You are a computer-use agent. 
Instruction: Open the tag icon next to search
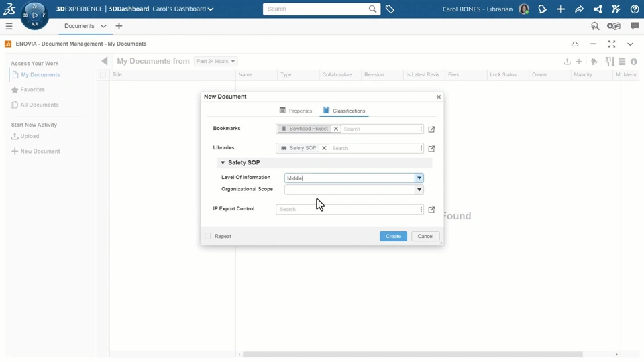click(390, 9)
